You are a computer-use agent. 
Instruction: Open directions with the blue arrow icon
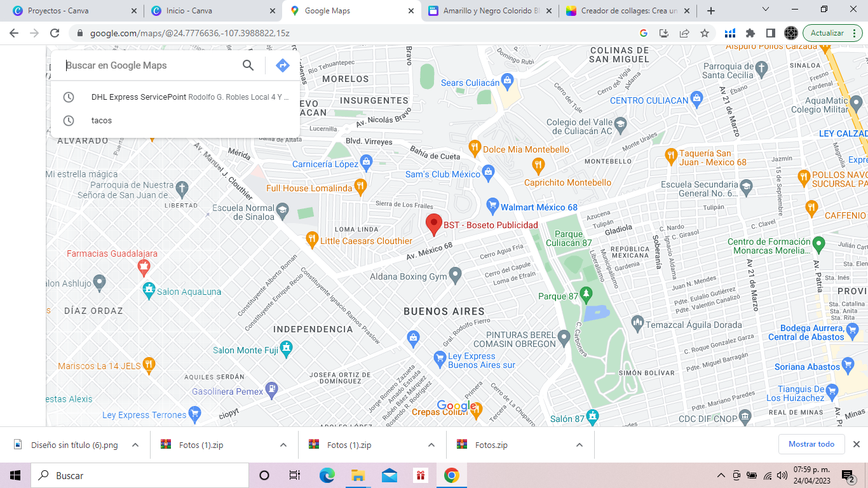tap(283, 65)
